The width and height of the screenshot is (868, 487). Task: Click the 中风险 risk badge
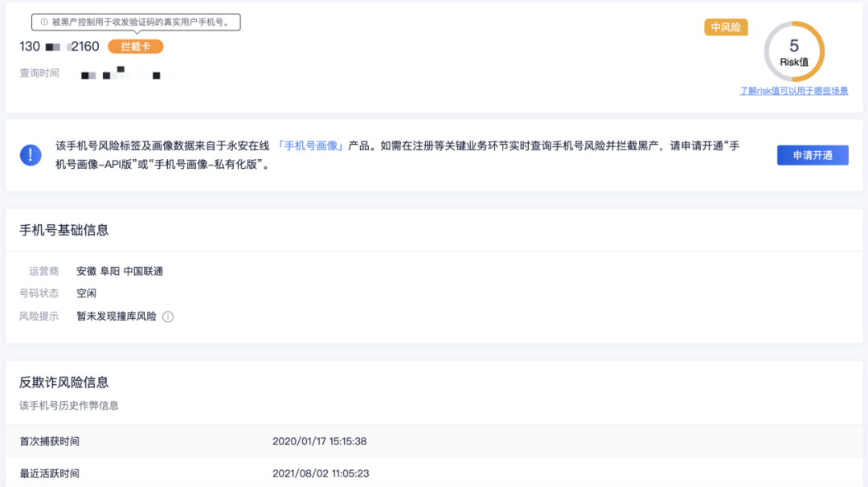pos(726,27)
